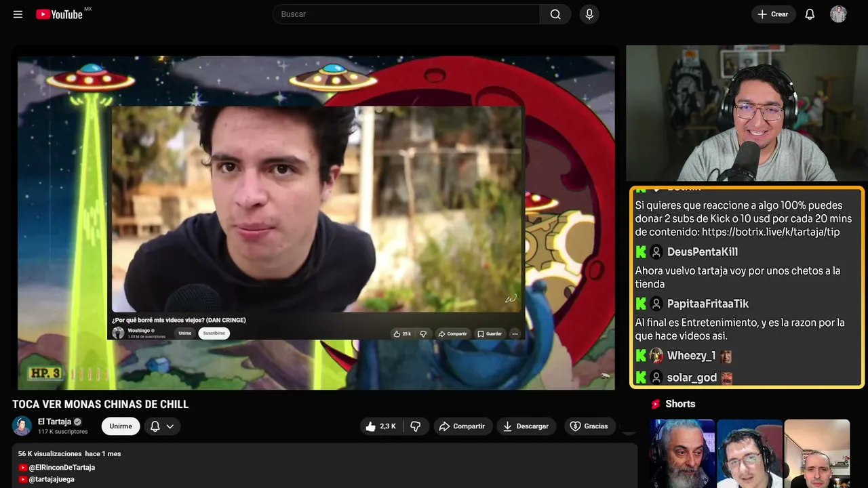Click the Kick badge beside PapitaaFritaaTik

(641, 304)
